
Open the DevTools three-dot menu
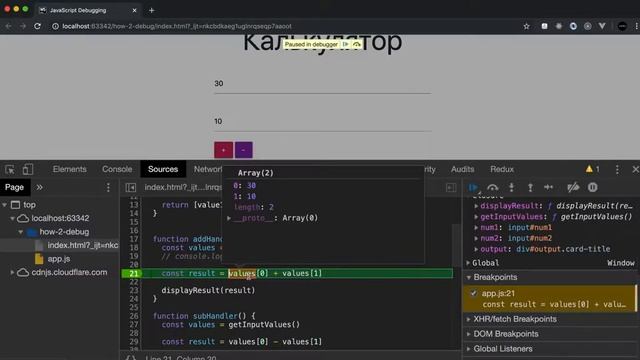point(617,169)
